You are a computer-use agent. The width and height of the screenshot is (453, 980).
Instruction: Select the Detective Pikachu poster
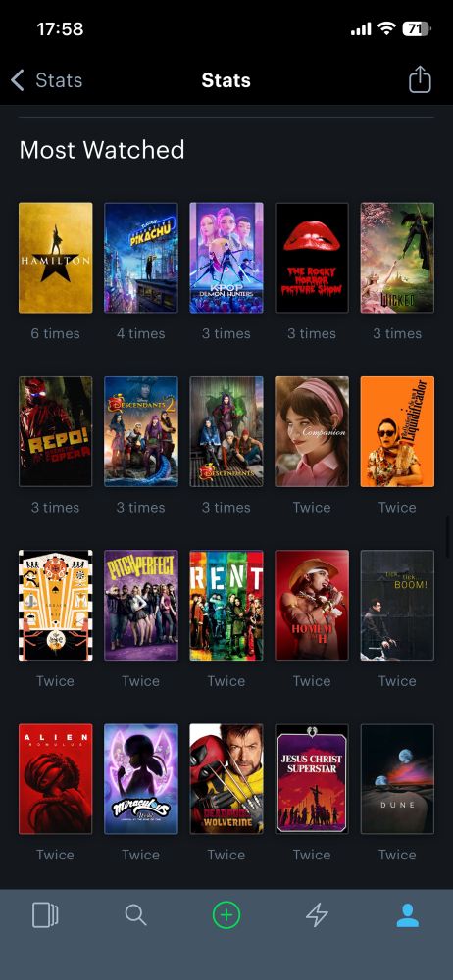point(141,258)
